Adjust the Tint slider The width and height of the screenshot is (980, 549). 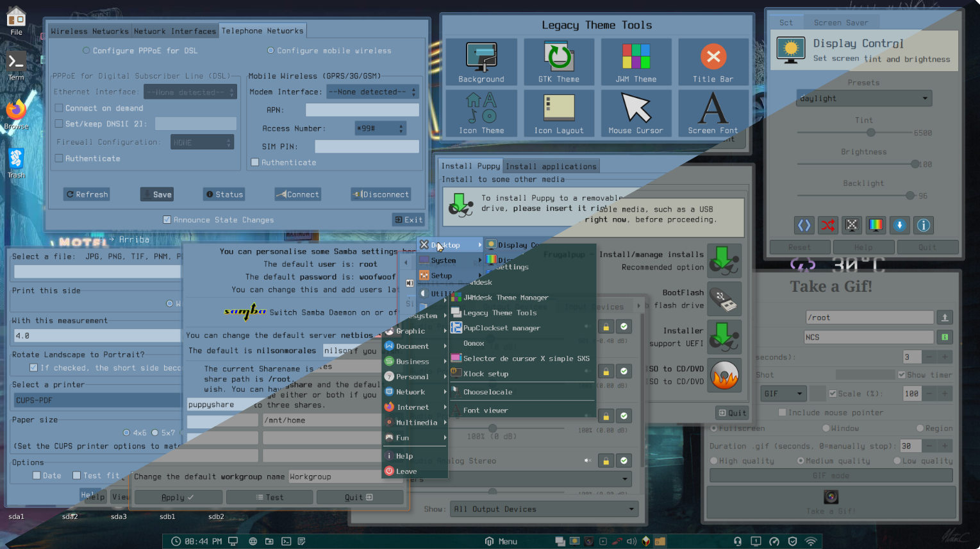853,133
